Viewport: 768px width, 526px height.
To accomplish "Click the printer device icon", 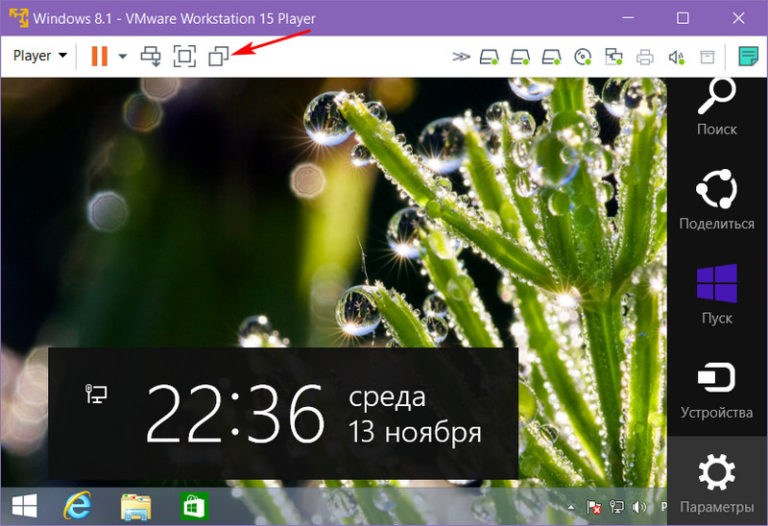I will click(645, 57).
